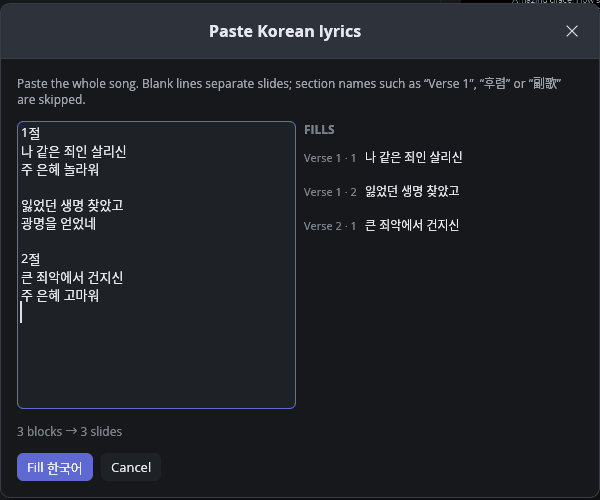Select the Verse 2 · 1 fill row
600x500 pixels.
(382, 226)
